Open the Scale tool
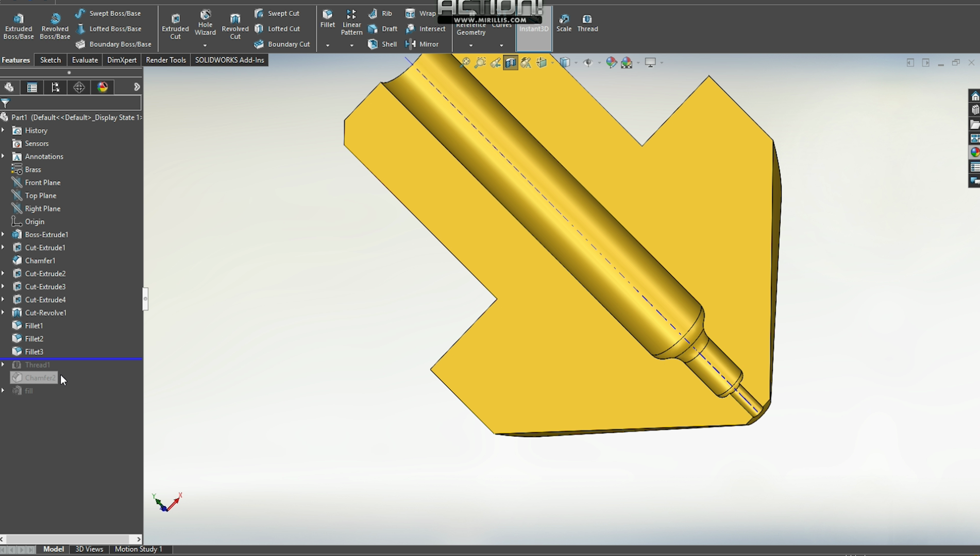Image resolution: width=980 pixels, height=556 pixels. pyautogui.click(x=564, y=24)
